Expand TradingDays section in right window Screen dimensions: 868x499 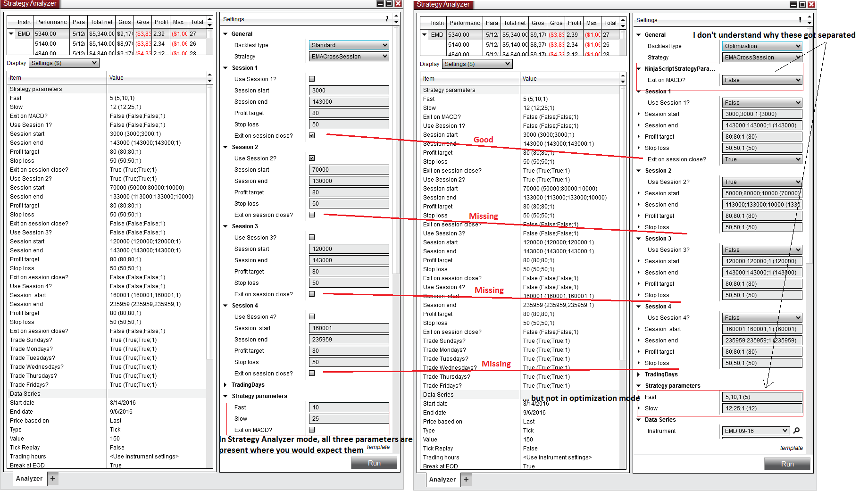point(639,374)
